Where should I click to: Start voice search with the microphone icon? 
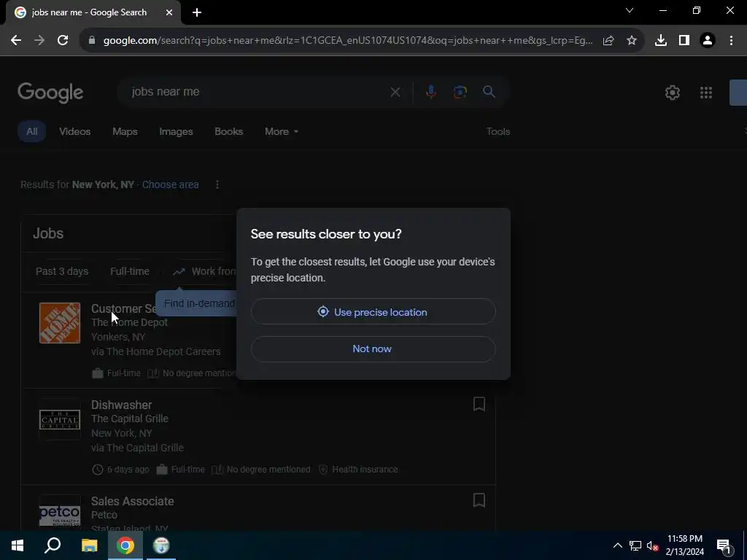coord(430,91)
